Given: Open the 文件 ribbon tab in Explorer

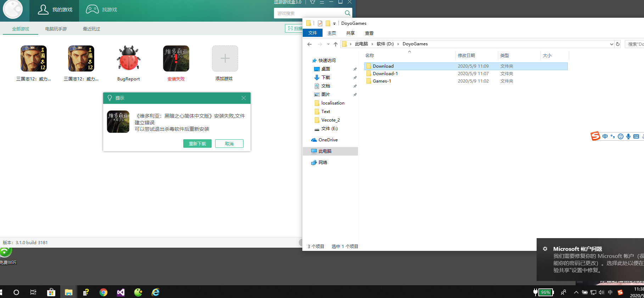Looking at the screenshot, I should [x=313, y=33].
